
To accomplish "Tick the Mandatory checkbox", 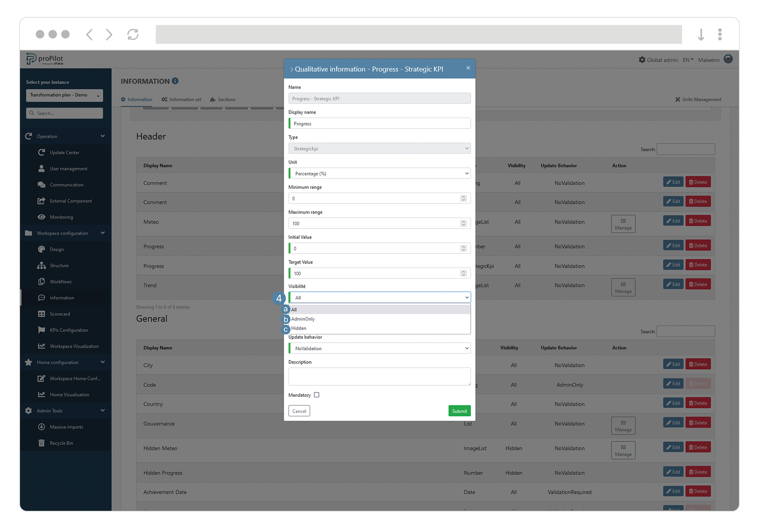I will [317, 395].
